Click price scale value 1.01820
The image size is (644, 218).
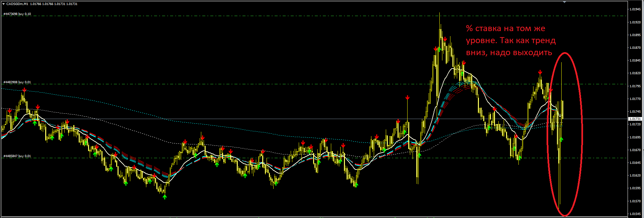[635, 73]
